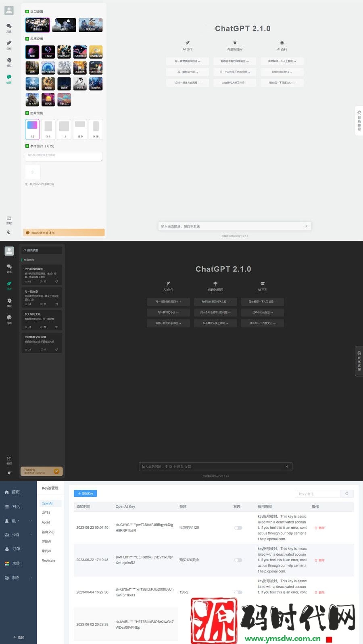The image size is (363, 644).
Task: Pick 吉卜力 style thumbnail
Action: tap(32, 100)
